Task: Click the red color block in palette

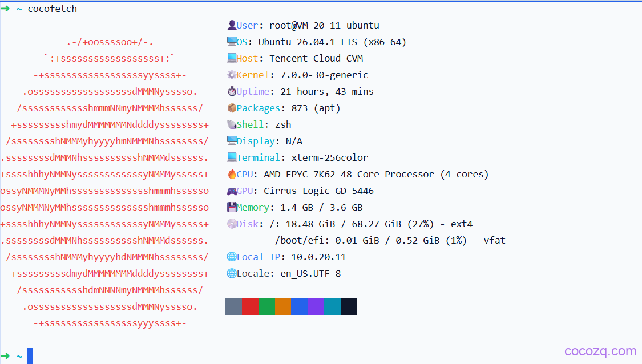Action: click(250, 307)
